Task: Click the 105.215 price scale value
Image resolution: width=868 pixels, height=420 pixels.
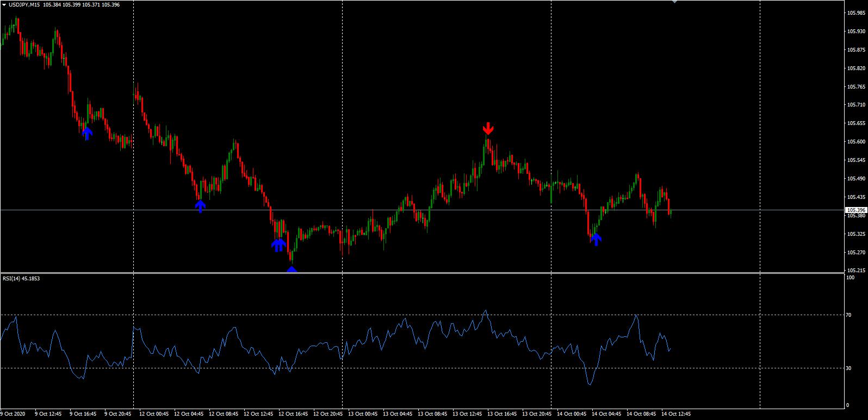Action: [x=855, y=271]
